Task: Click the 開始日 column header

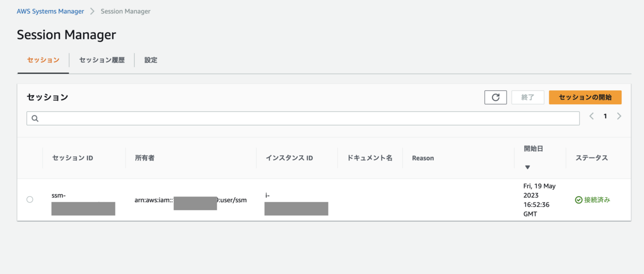Action: pos(533,149)
